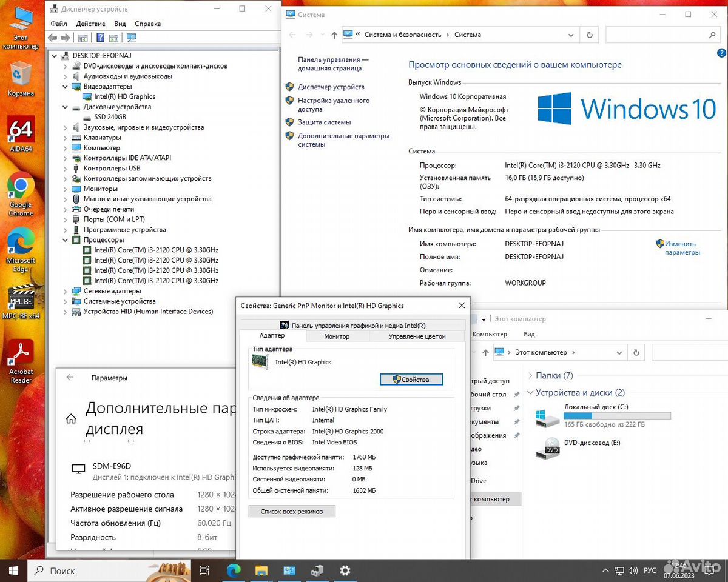728x582 pixels.
Task: Click the Свойства button in adapter dialog
Action: 411,380
